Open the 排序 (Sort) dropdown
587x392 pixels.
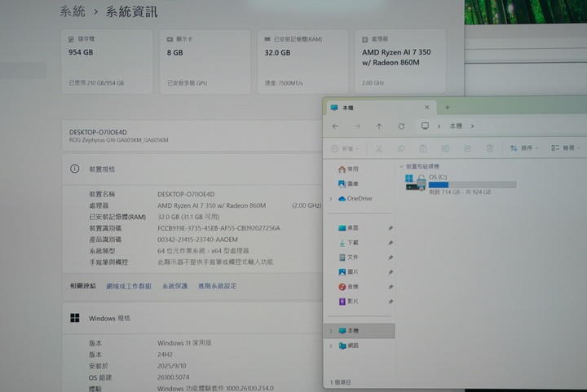click(524, 148)
